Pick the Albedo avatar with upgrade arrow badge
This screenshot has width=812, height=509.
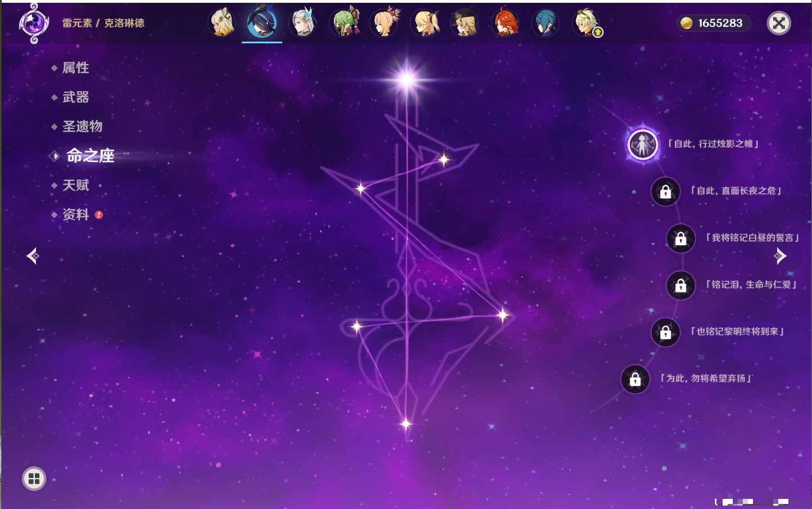point(587,23)
